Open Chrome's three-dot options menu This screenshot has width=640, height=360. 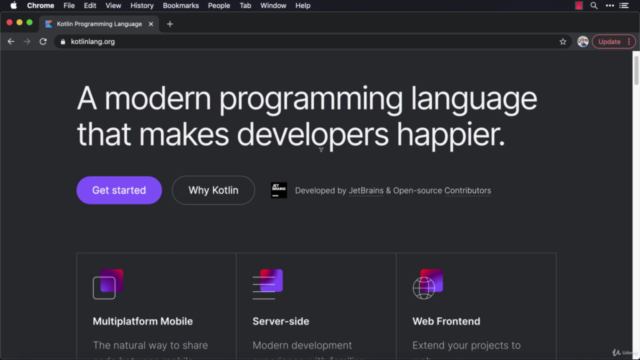629,42
